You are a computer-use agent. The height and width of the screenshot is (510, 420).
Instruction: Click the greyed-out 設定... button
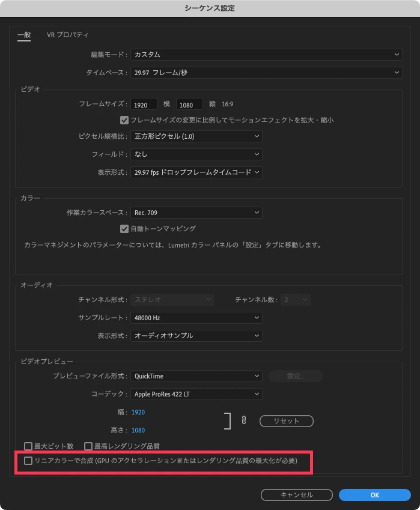[296, 376]
